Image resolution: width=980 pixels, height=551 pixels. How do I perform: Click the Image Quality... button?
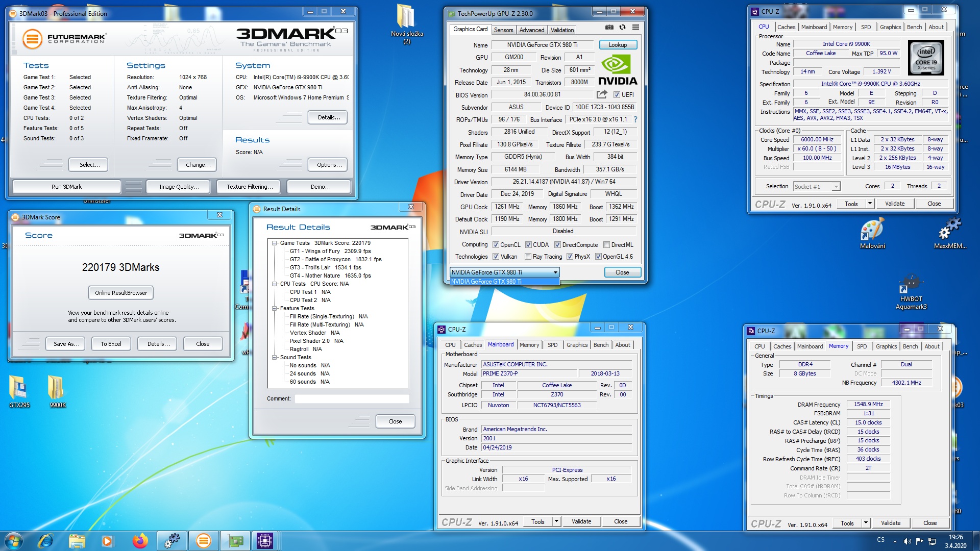pyautogui.click(x=179, y=187)
